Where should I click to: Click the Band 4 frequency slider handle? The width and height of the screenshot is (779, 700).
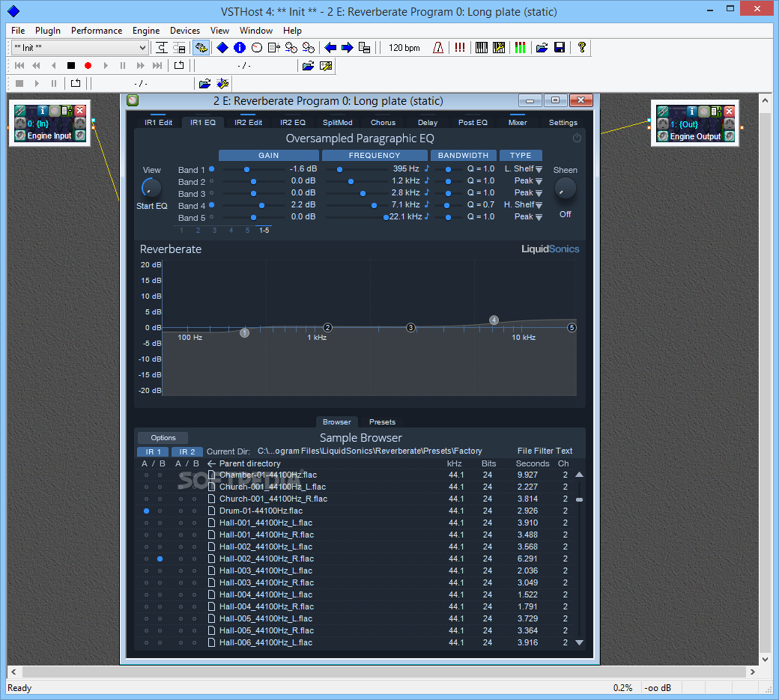coord(374,205)
